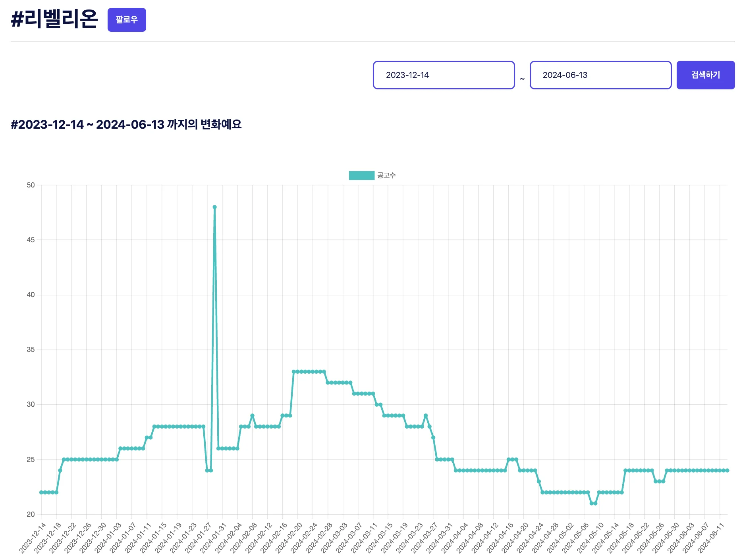Click the lone 23 data point at 2024-04-24
This screenshot has height=560, width=741.
point(539,481)
